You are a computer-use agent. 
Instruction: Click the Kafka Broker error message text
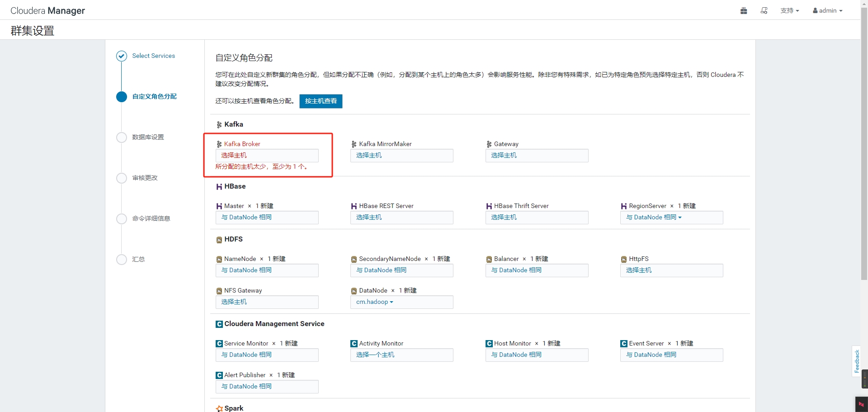(x=262, y=167)
